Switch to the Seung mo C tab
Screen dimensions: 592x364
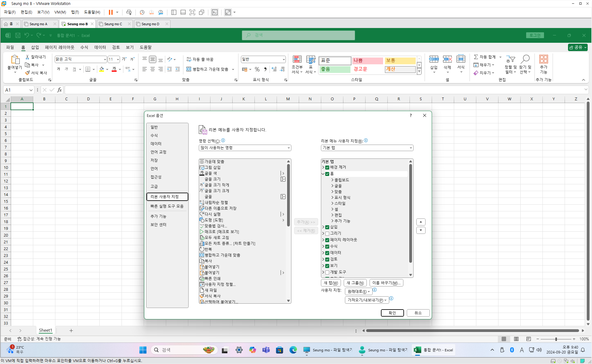(x=113, y=24)
